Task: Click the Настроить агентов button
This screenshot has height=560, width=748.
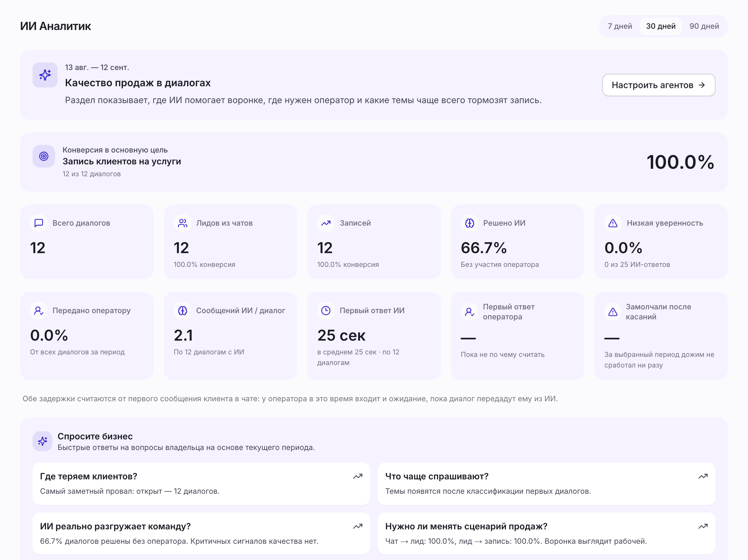Action: [658, 85]
